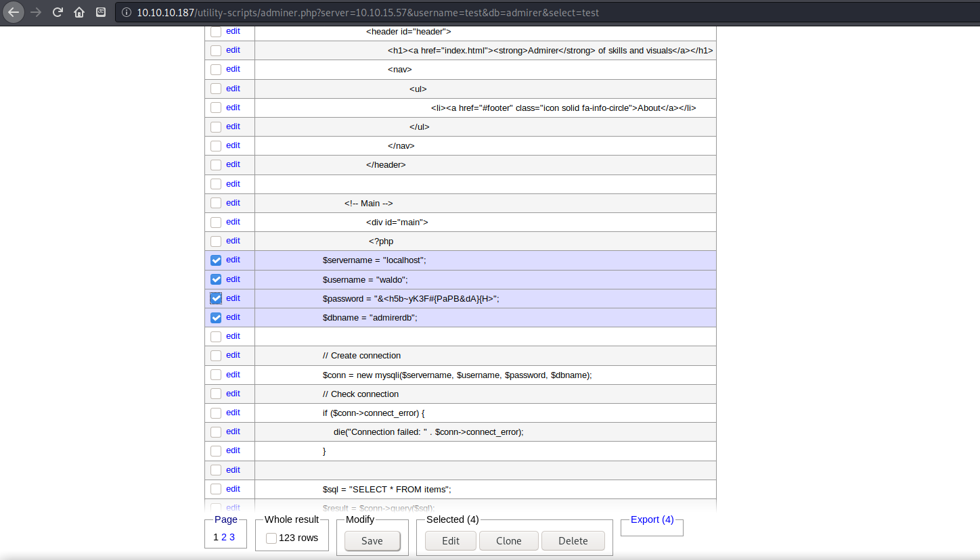Open site information icon in address bar
The width and height of the screenshot is (980, 560).
[127, 13]
